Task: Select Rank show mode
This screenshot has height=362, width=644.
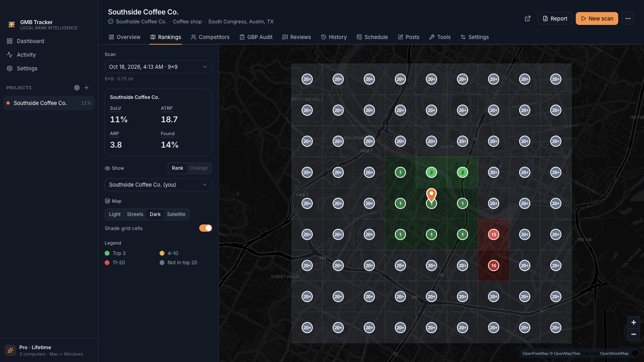Action: coord(178,168)
